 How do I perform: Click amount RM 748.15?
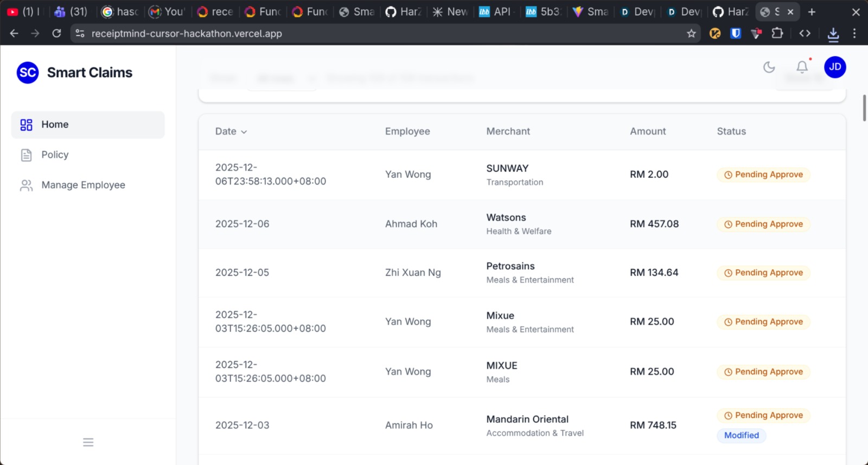pyautogui.click(x=653, y=425)
